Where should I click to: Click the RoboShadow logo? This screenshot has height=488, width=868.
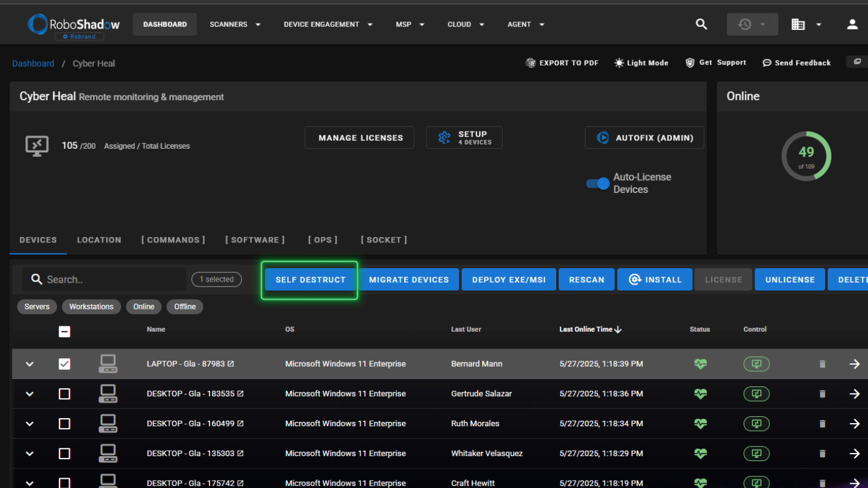pos(74,24)
